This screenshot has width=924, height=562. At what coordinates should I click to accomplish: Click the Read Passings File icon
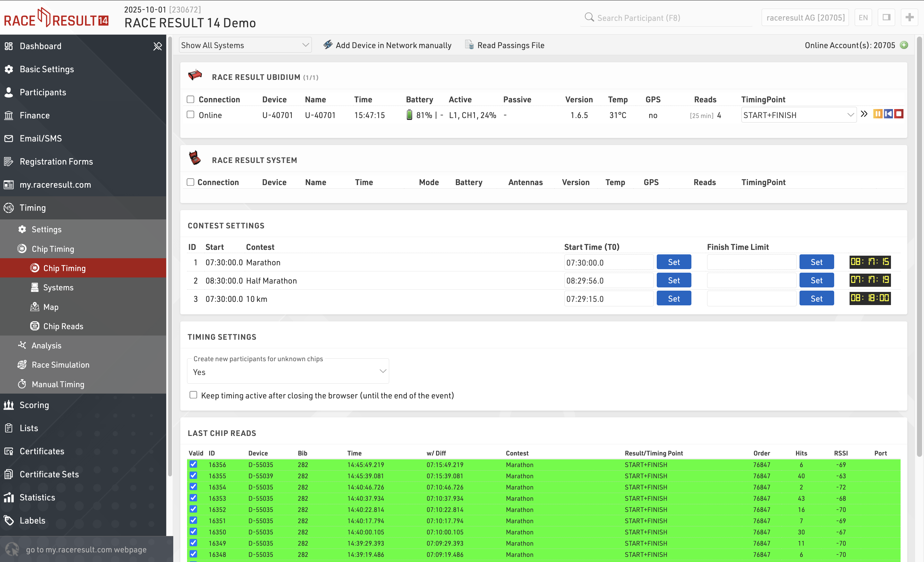[469, 45]
